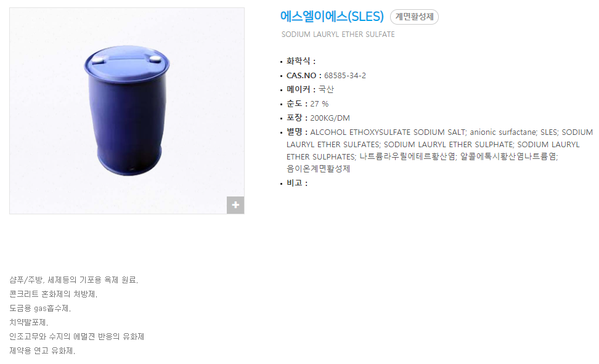Click the 별명 label
The height and width of the screenshot is (364, 599).
295,132
